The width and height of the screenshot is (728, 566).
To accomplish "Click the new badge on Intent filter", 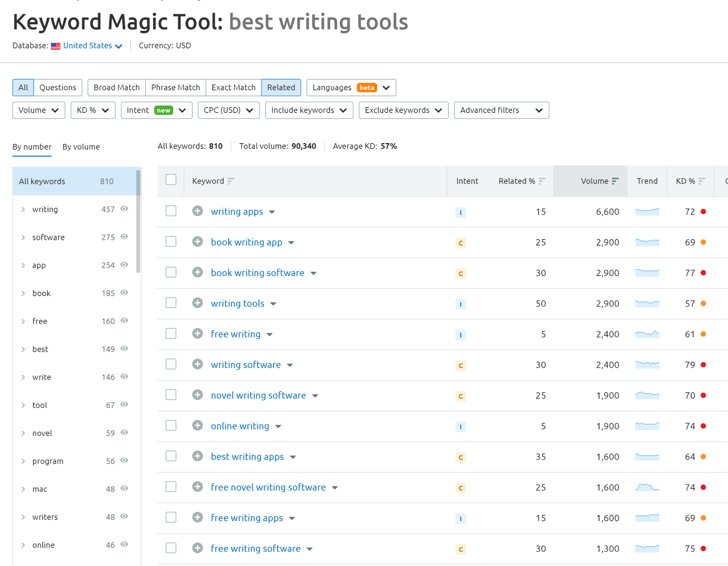I will (163, 110).
